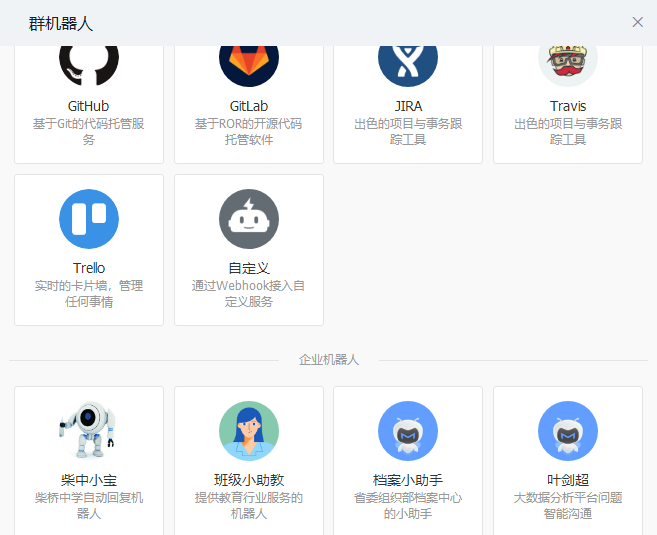Screen dimensions: 657x535
Task: Click the 叶剑超 name label
Action: pyautogui.click(x=568, y=480)
